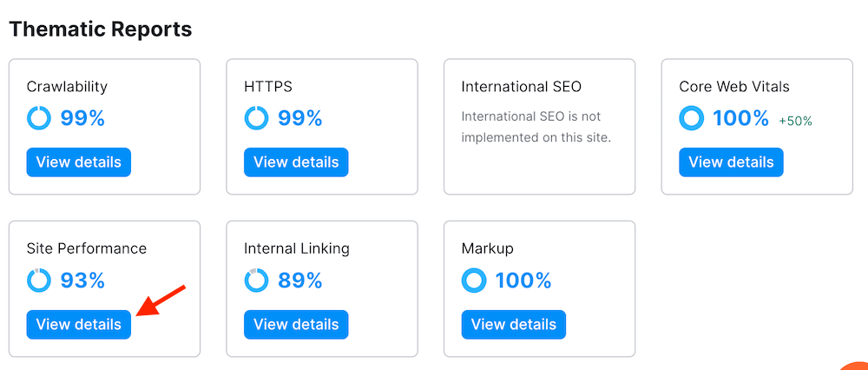
Task: Click the Crawlability donut chart icon
Action: [40, 118]
